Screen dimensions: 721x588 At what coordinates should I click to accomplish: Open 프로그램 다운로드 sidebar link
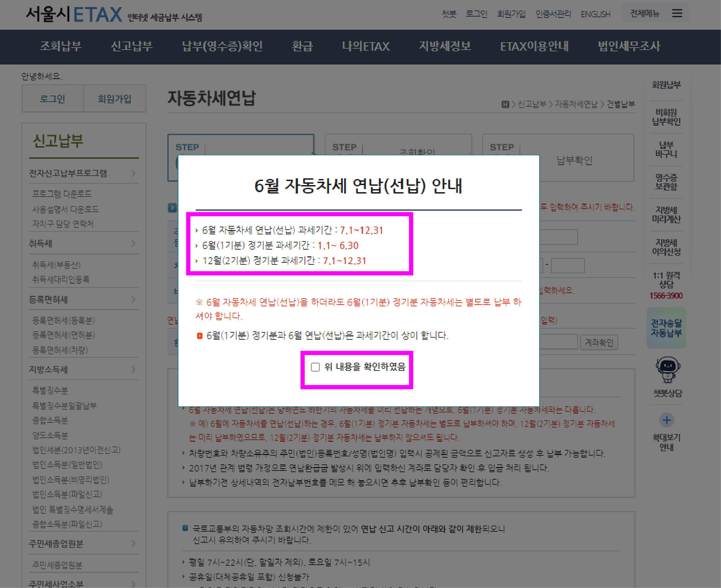62,194
